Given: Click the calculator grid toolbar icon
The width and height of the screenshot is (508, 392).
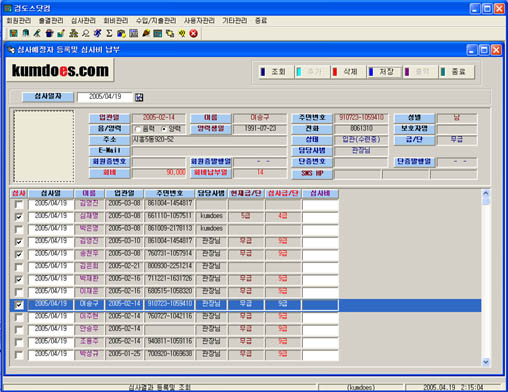Looking at the screenshot, I should [134, 33].
